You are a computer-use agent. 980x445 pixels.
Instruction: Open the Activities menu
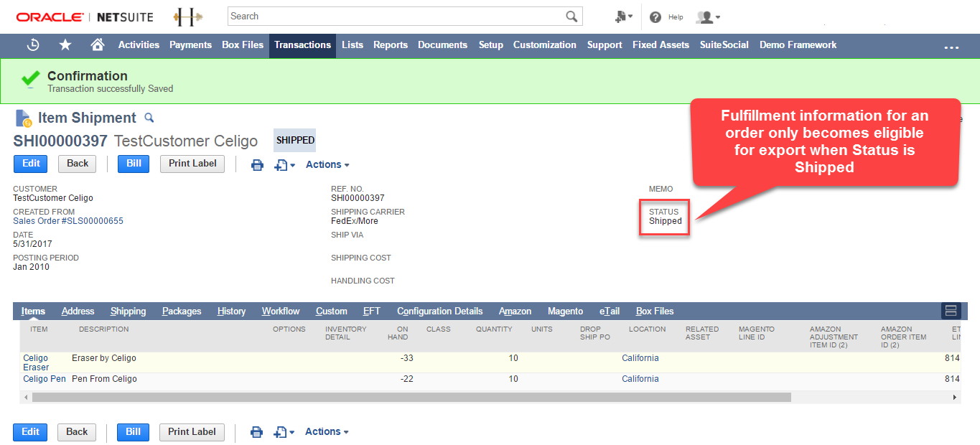point(139,44)
